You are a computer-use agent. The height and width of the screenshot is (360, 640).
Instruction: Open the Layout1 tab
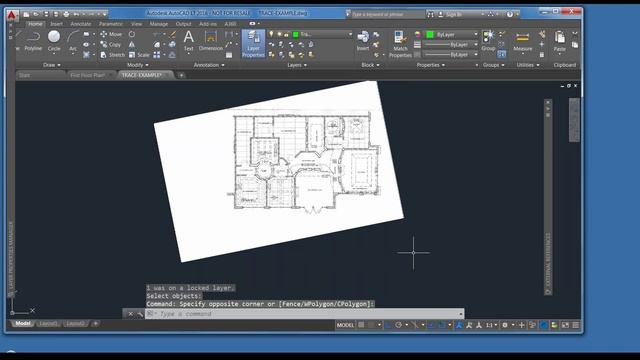(x=48, y=324)
